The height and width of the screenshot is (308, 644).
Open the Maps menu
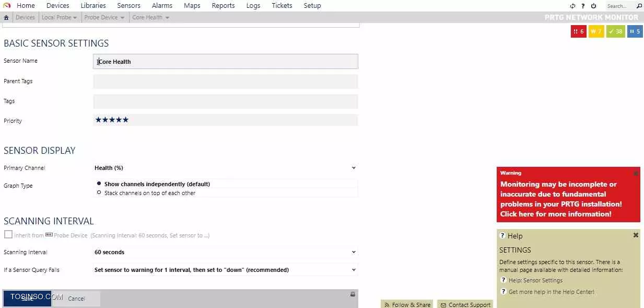(192, 6)
